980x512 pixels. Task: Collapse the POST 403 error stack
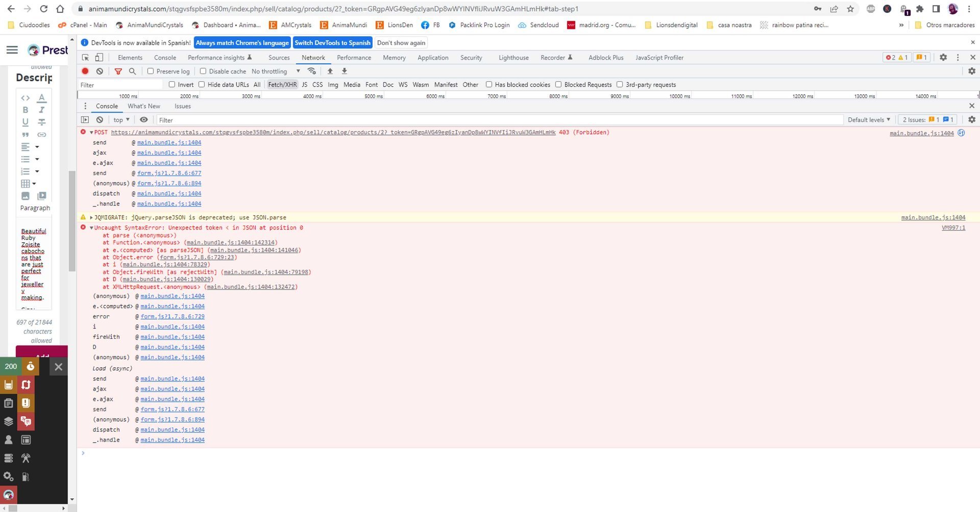(x=91, y=133)
